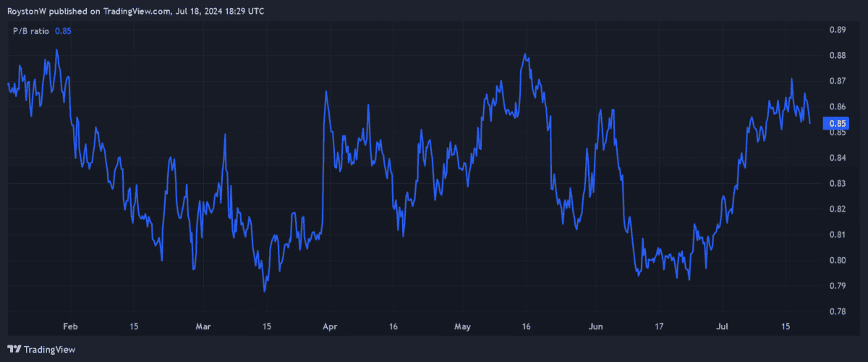Select the Mar date on time axis
868x362 pixels.
point(203,327)
